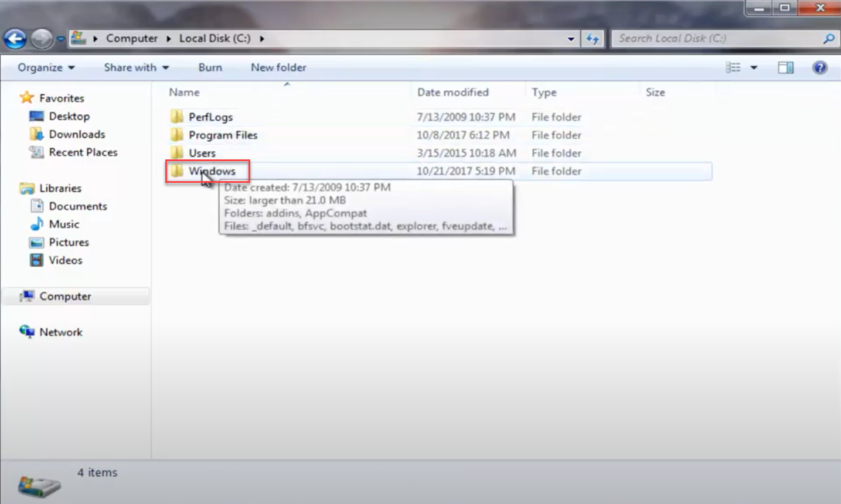The width and height of the screenshot is (841, 504).
Task: Open the recent pages dropdown arrow
Action: pyautogui.click(x=60, y=39)
